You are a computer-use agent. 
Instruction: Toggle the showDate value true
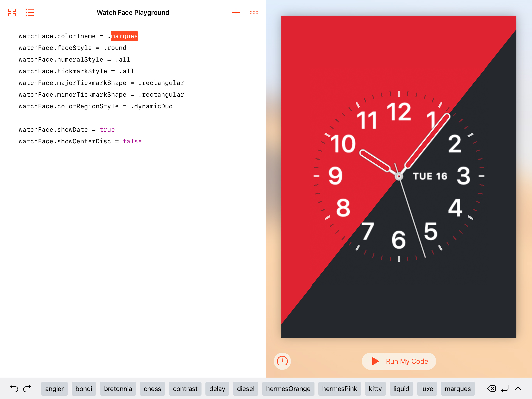point(107,130)
